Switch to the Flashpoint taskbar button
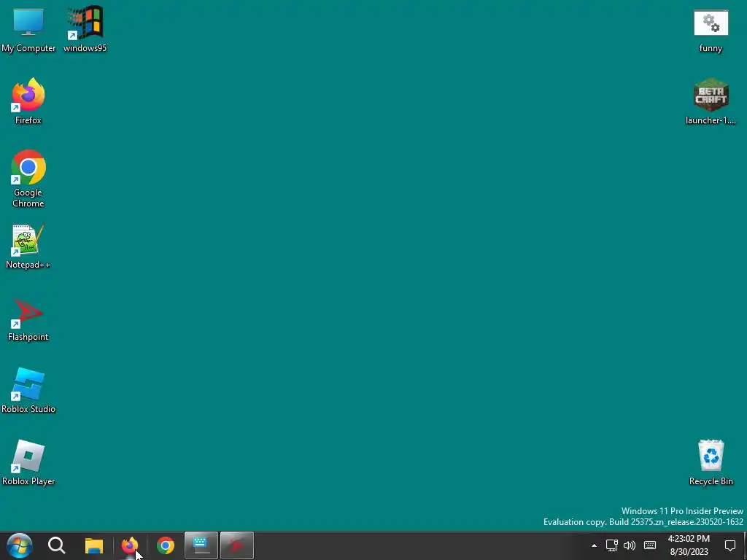 tap(237, 545)
